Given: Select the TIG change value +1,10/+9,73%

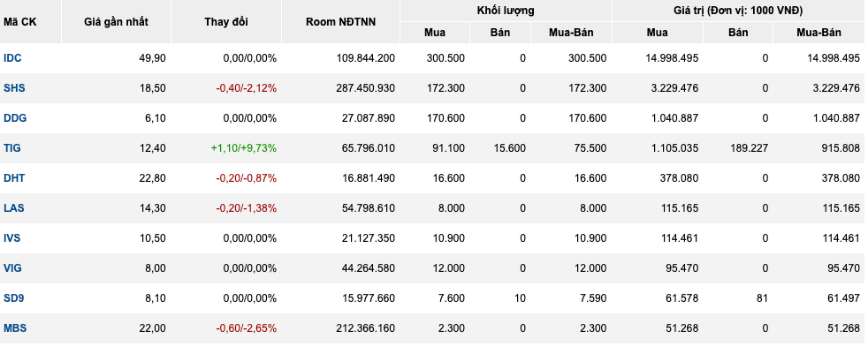Looking at the screenshot, I should pos(244,148).
